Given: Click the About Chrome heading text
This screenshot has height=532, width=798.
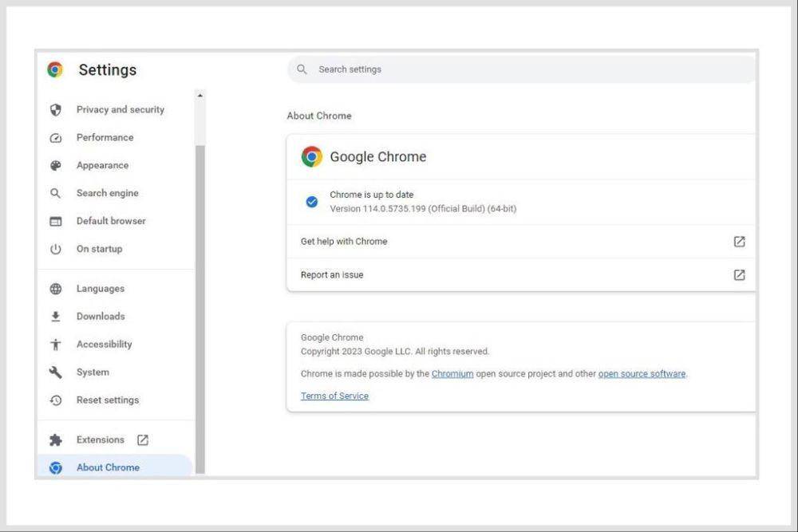Looking at the screenshot, I should [x=319, y=116].
